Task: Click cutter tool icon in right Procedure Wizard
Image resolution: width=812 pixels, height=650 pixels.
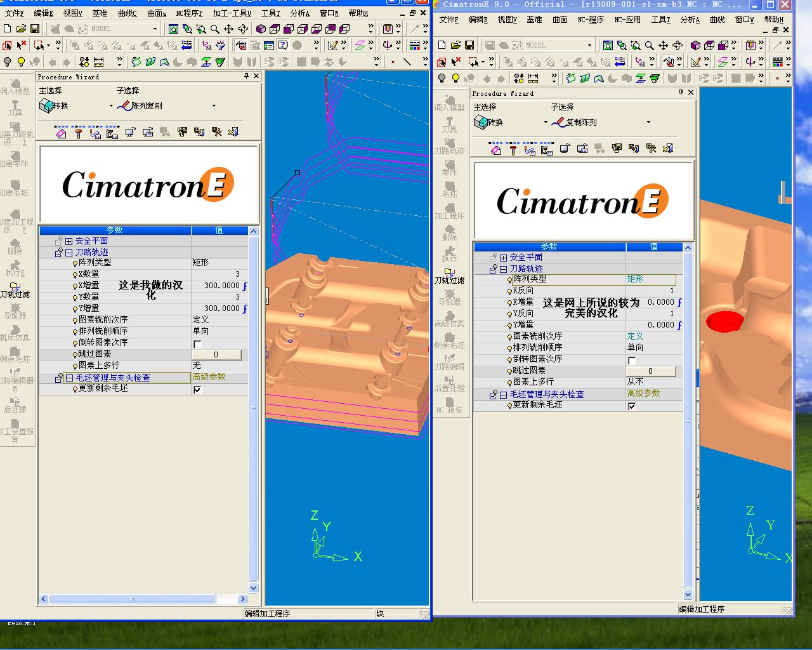Action: pyautogui.click(x=513, y=149)
